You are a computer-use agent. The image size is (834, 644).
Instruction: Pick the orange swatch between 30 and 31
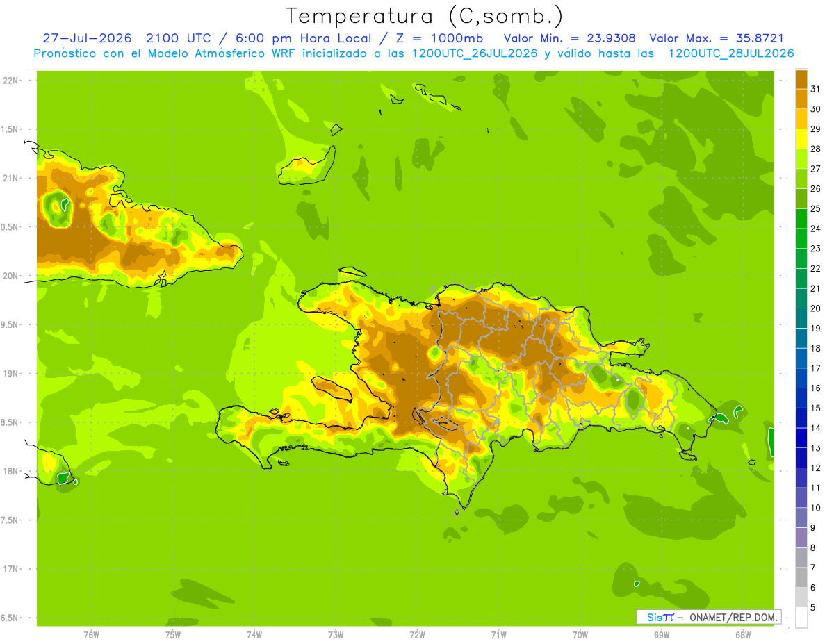(801, 99)
